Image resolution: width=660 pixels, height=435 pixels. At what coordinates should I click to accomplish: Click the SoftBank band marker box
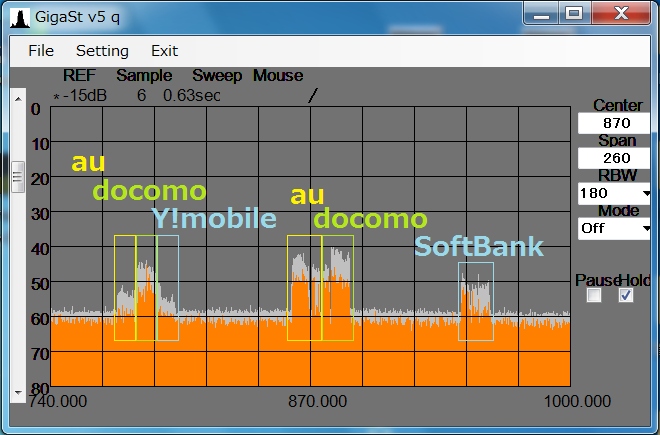[x=476, y=301]
